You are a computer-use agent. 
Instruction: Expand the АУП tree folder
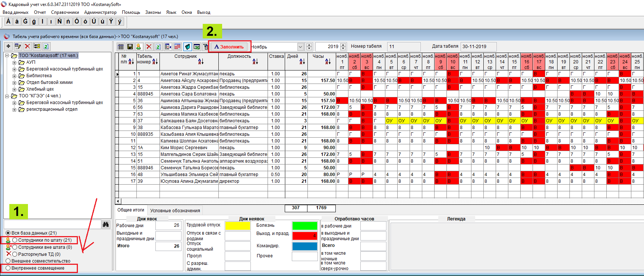click(15, 62)
